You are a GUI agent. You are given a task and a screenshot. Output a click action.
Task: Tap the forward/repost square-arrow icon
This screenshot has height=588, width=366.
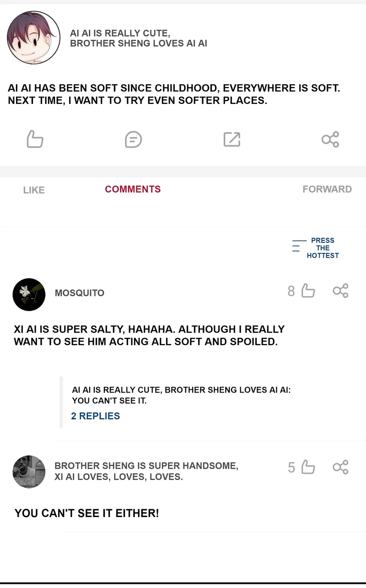click(232, 139)
